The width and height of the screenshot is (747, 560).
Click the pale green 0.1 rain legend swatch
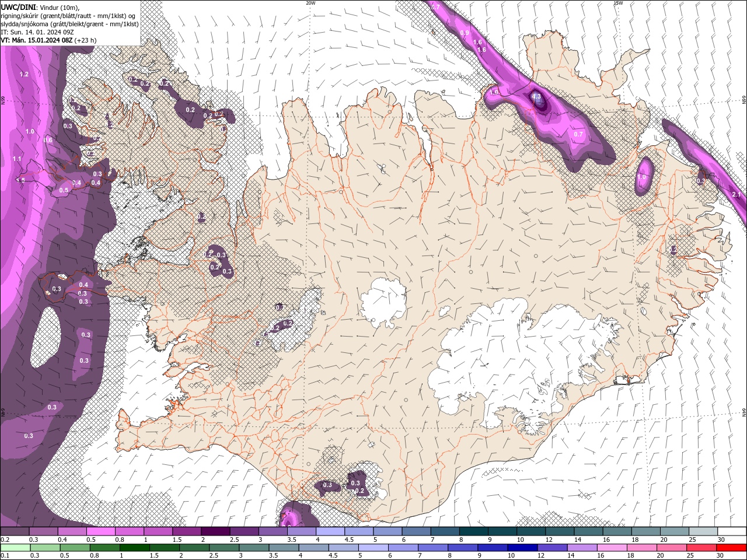15,548
